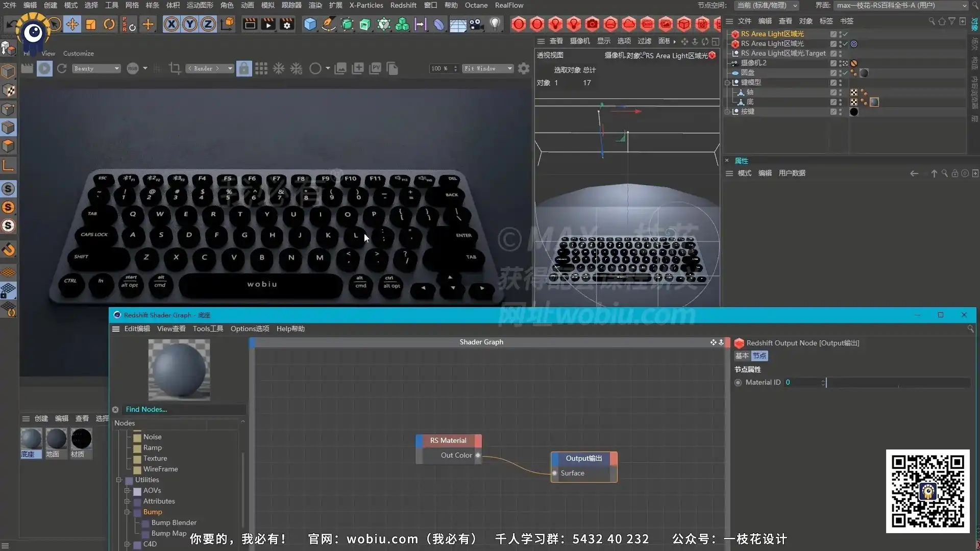980x551 pixels.
Task: Select the Move tool in toolbar
Action: coord(72,24)
